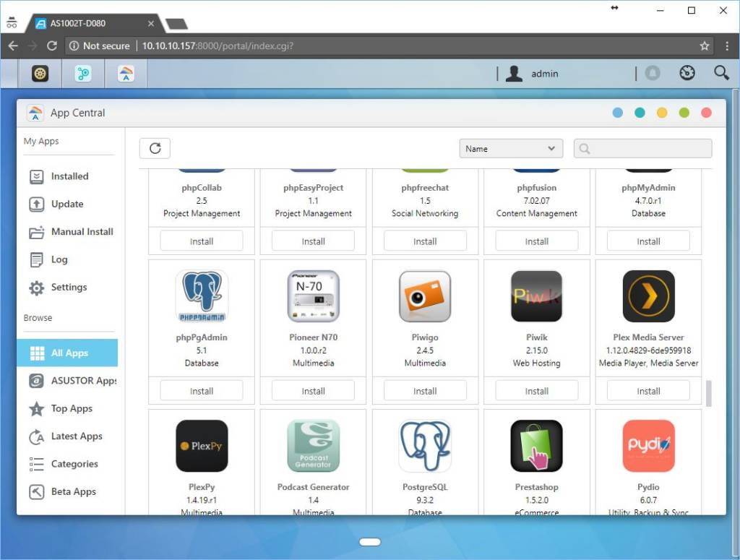
Task: Install phpfusion
Action: point(537,241)
